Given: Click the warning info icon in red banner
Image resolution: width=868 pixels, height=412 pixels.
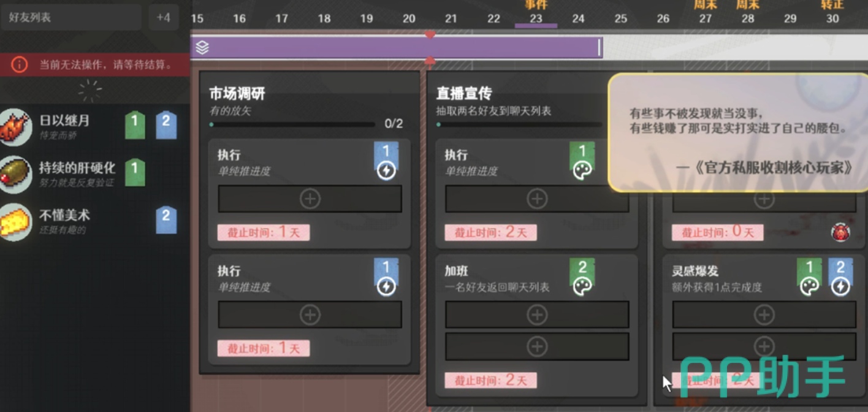Looking at the screenshot, I should pyautogui.click(x=20, y=64).
